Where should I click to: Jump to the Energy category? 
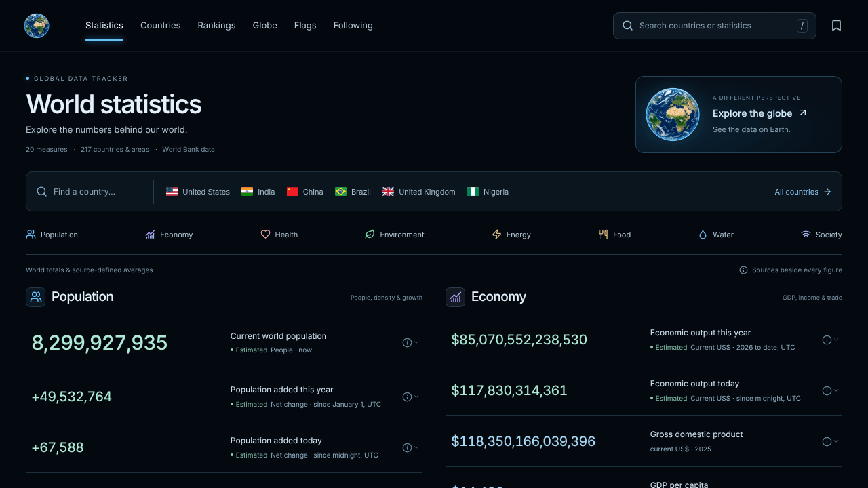(x=511, y=235)
